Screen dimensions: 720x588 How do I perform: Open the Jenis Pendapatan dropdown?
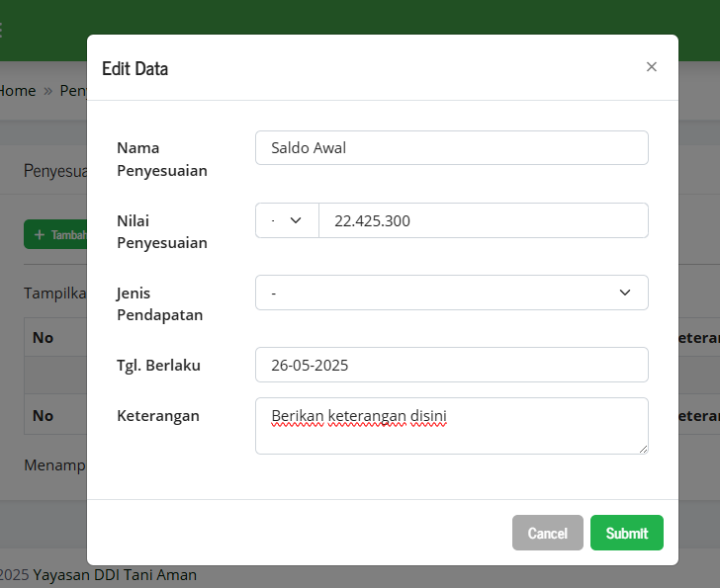tap(451, 293)
